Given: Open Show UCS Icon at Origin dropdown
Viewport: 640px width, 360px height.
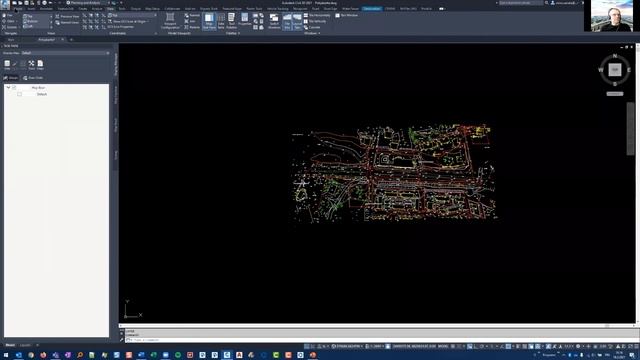Looking at the screenshot, I should coord(129,21).
